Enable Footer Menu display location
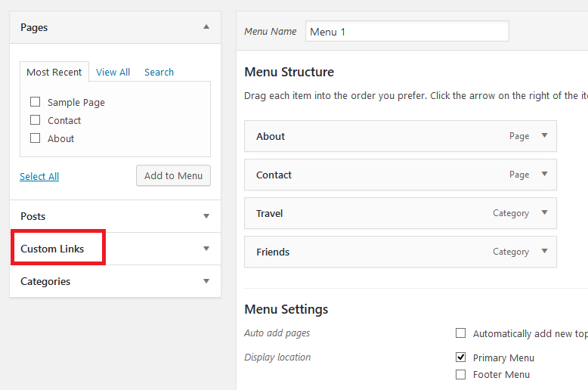The height and width of the screenshot is (390, 588). coord(460,374)
